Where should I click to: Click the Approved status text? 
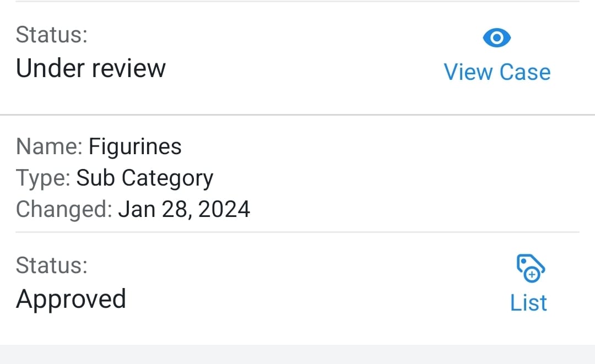tap(71, 300)
